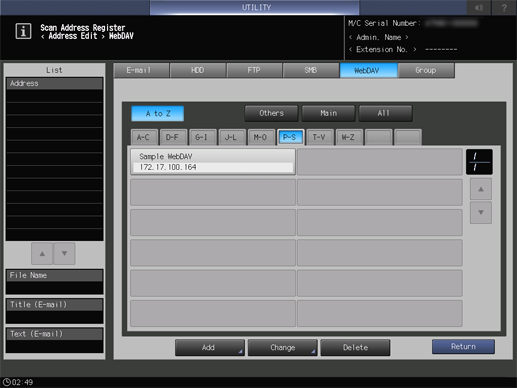Viewport: 517px width, 388px height.
Task: Delete the selected address entry
Action: click(x=355, y=348)
